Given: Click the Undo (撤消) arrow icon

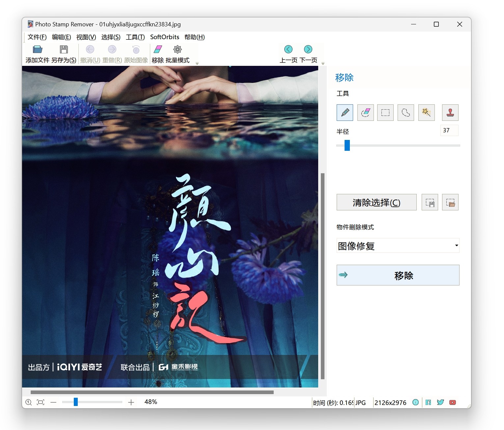Looking at the screenshot, I should tap(90, 49).
